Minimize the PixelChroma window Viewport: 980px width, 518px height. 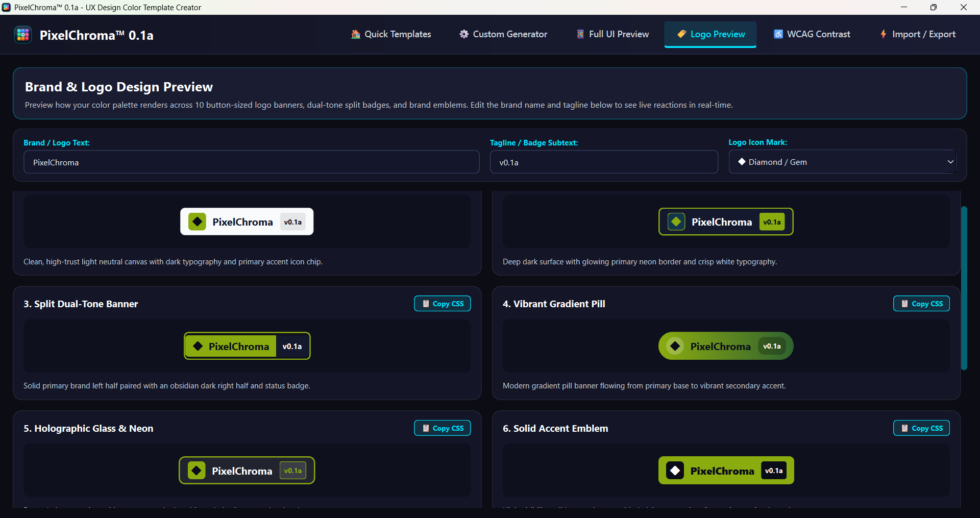904,7
